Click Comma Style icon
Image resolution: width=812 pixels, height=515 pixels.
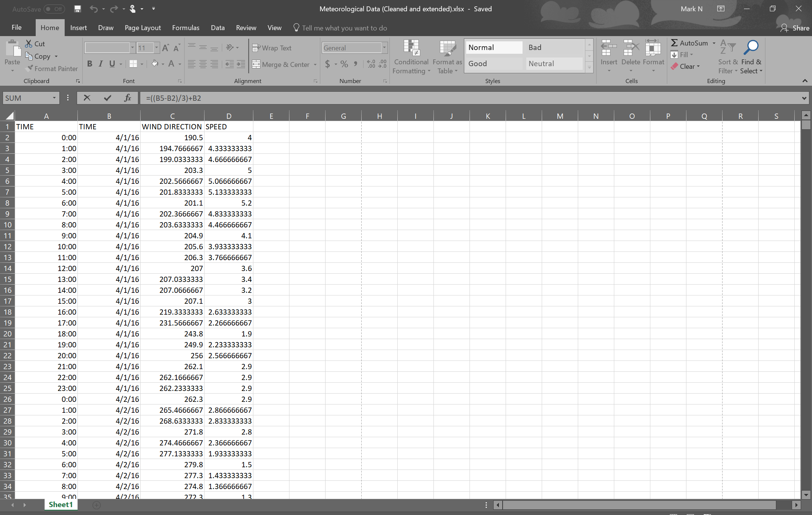click(x=356, y=64)
